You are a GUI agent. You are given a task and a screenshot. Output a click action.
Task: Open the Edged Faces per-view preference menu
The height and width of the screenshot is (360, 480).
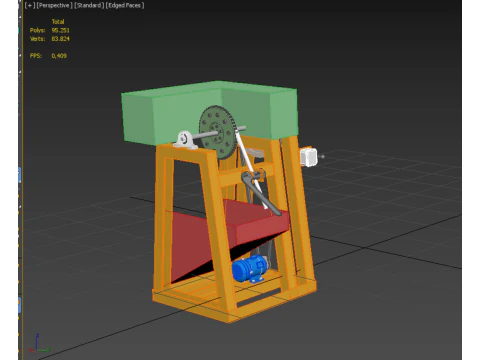coord(125,5)
